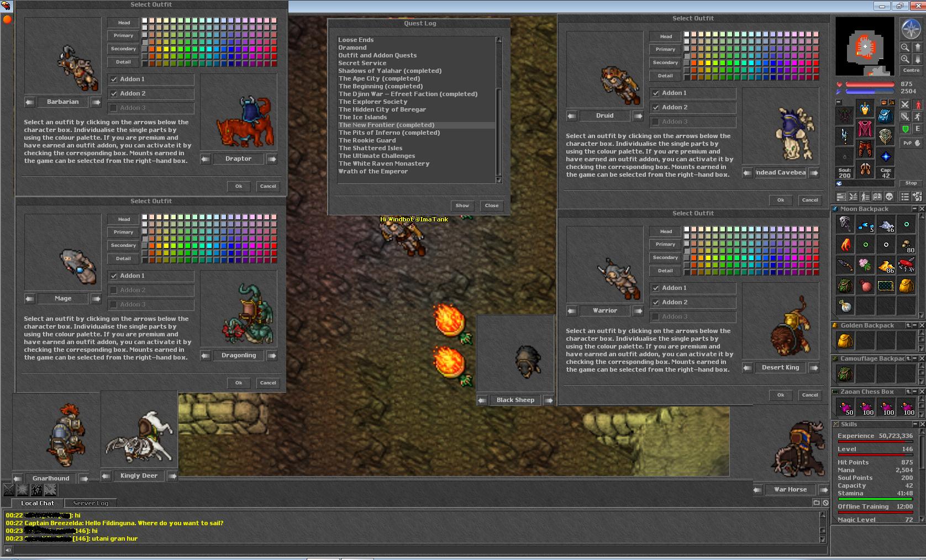Show next mount after Desert King
Viewport: 926px width, 560px height.
(814, 368)
